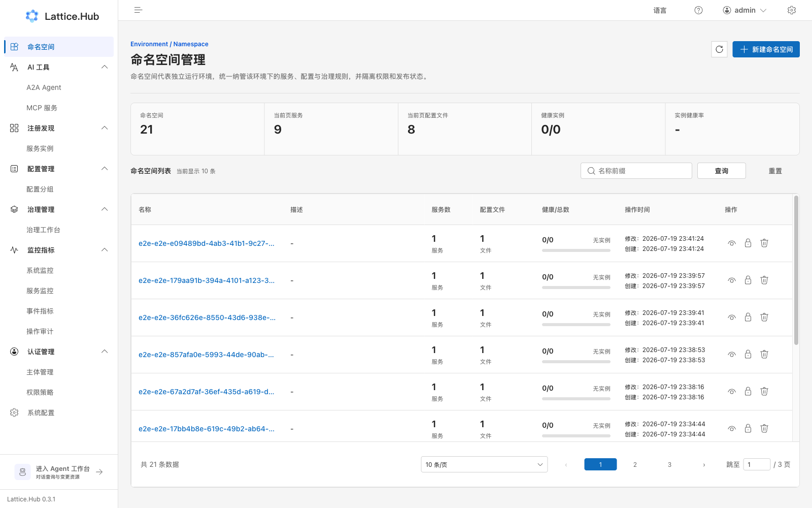The image size is (812, 508).
Task: Click the 命名空间 sidebar grid icon
Action: pyautogui.click(x=14, y=47)
